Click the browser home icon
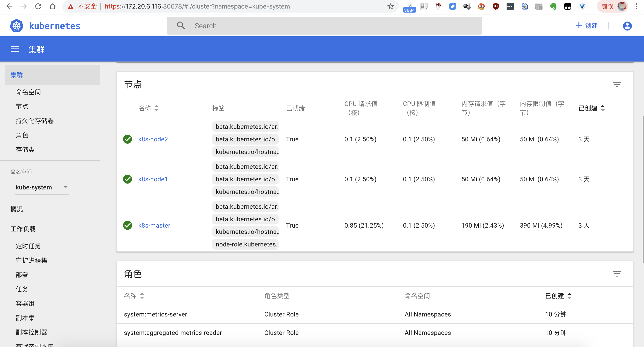644x347 pixels. tap(53, 7)
